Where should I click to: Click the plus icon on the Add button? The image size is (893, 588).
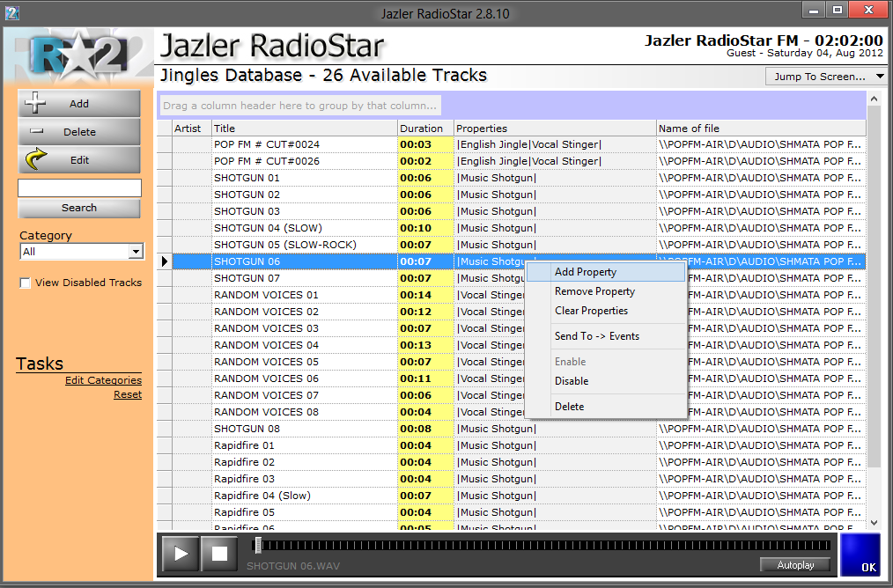35,104
